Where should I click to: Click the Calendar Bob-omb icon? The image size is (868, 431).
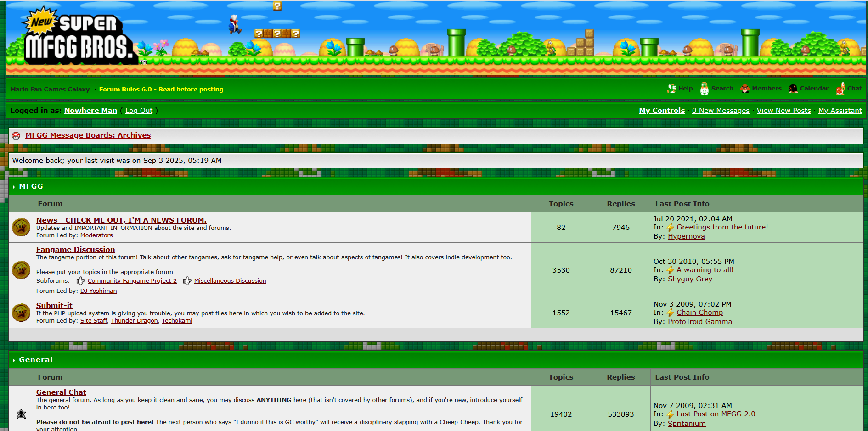coord(793,89)
